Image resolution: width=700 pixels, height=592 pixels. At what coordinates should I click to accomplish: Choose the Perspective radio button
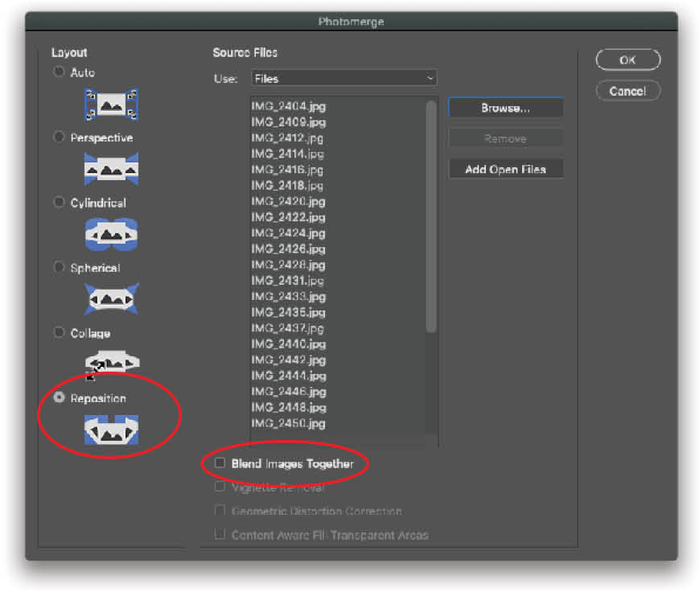59,137
